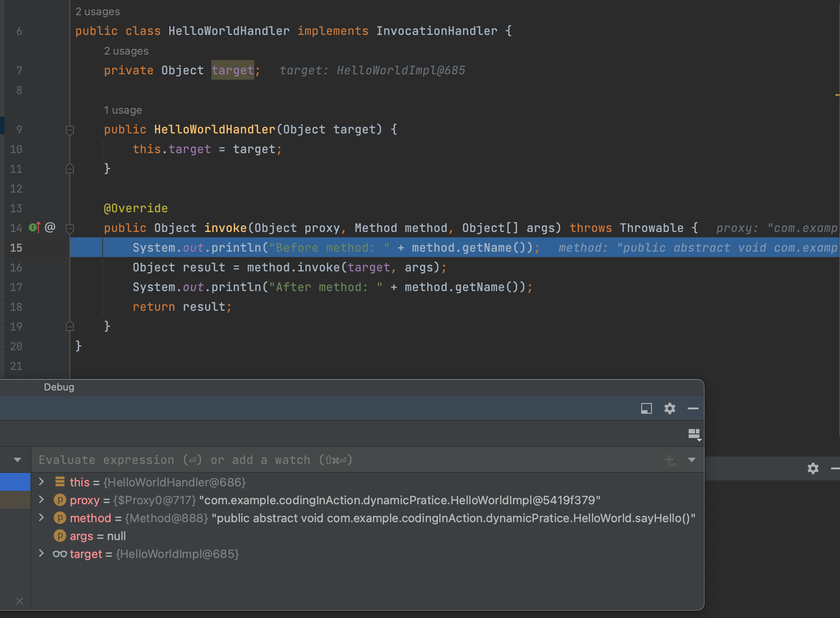Image resolution: width=840 pixels, height=618 pixels.
Task: Click the yellow warning marker on the right scrollbar stripe
Action: (x=836, y=95)
